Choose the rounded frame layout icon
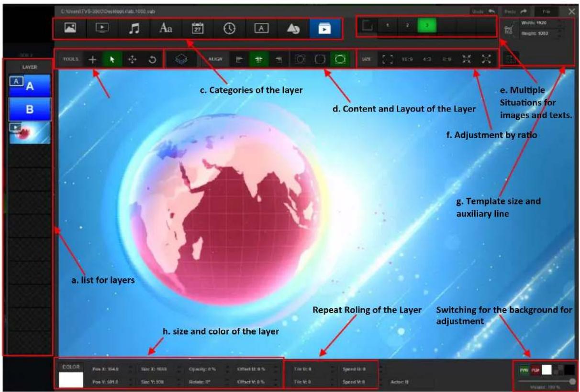This screenshot has width=580, height=392. 321,60
